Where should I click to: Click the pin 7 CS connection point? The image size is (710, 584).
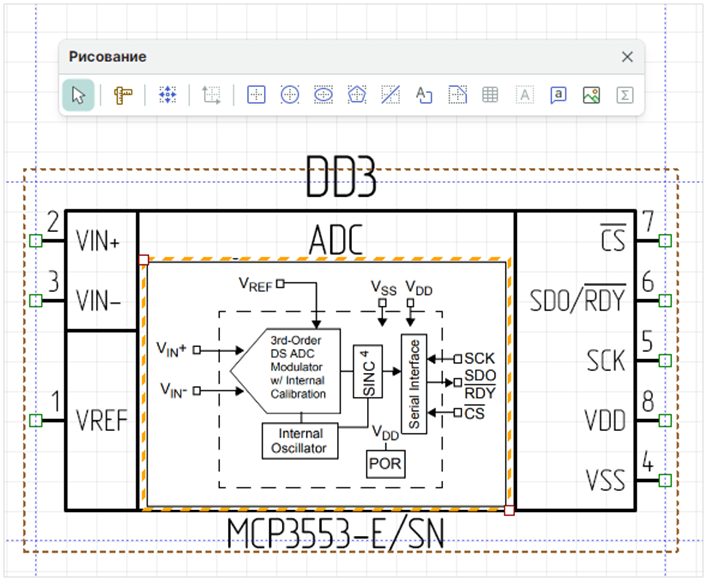(665, 241)
